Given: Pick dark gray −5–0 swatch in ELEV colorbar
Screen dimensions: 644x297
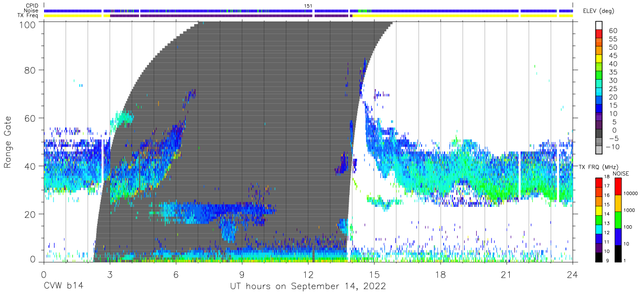Looking at the screenshot, I should pyautogui.click(x=600, y=134).
